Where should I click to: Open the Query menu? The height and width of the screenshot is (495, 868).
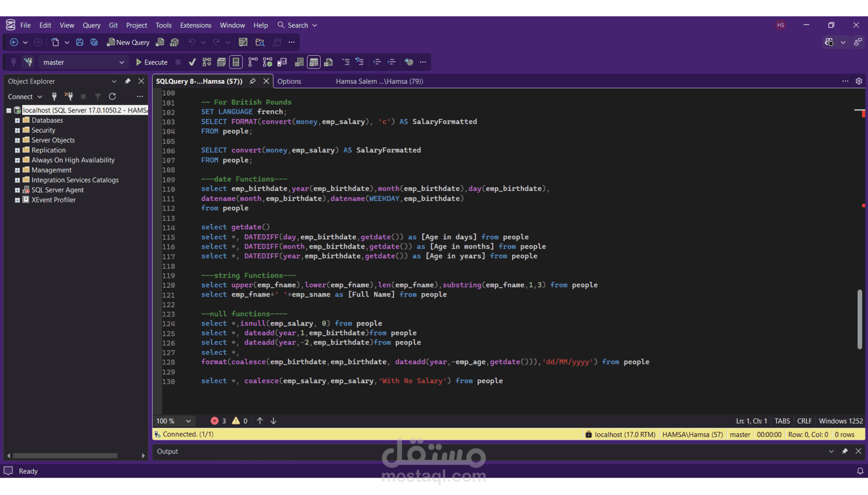(91, 25)
